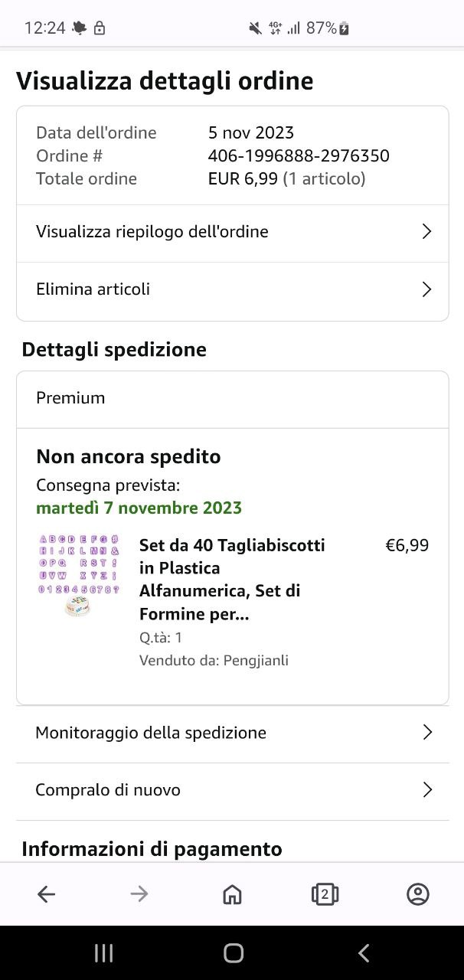Open Monitoraggio della spedizione
The width and height of the screenshot is (464, 980).
point(232,733)
